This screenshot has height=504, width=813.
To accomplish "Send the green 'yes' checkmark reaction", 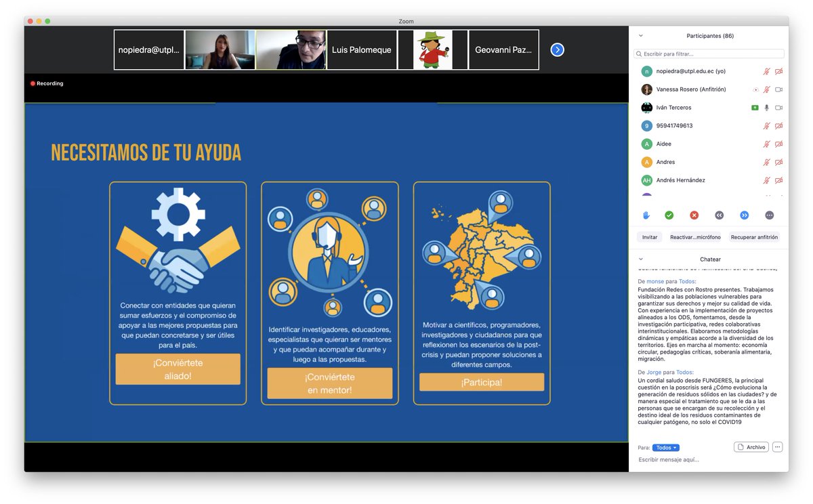I will pos(669,215).
